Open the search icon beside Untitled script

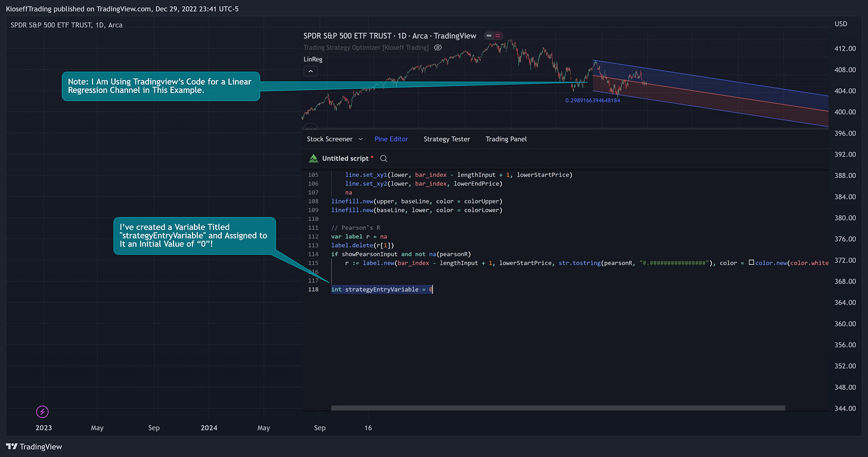tap(384, 159)
